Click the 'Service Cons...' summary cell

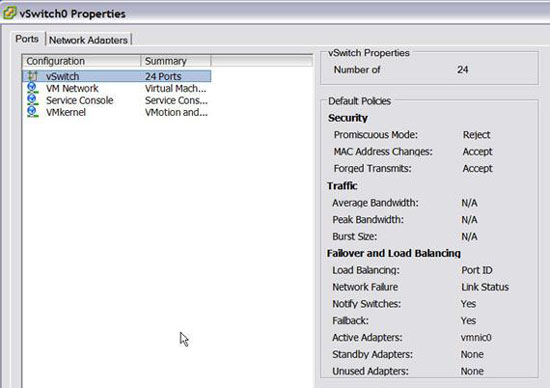(176, 100)
